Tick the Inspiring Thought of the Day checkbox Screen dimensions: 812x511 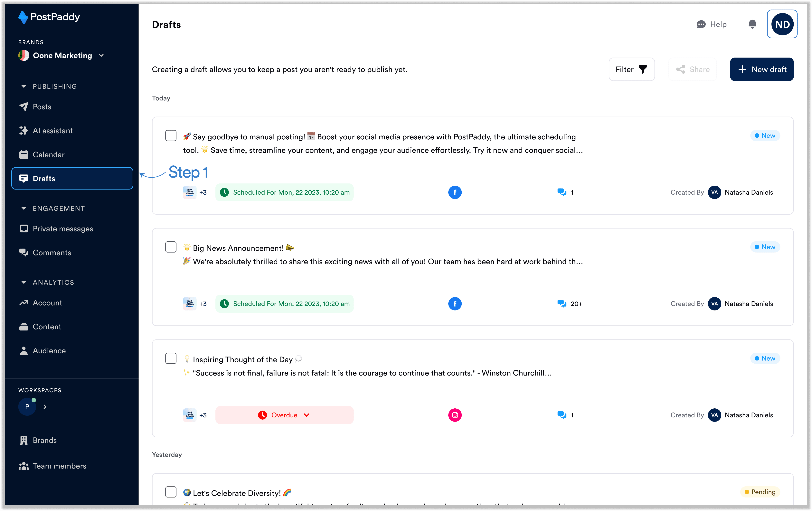pyautogui.click(x=171, y=358)
